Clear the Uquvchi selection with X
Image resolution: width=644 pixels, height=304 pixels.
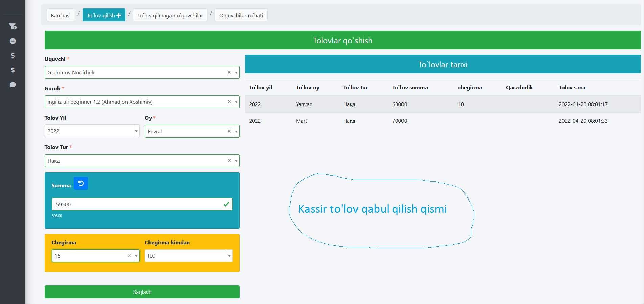[x=229, y=72]
